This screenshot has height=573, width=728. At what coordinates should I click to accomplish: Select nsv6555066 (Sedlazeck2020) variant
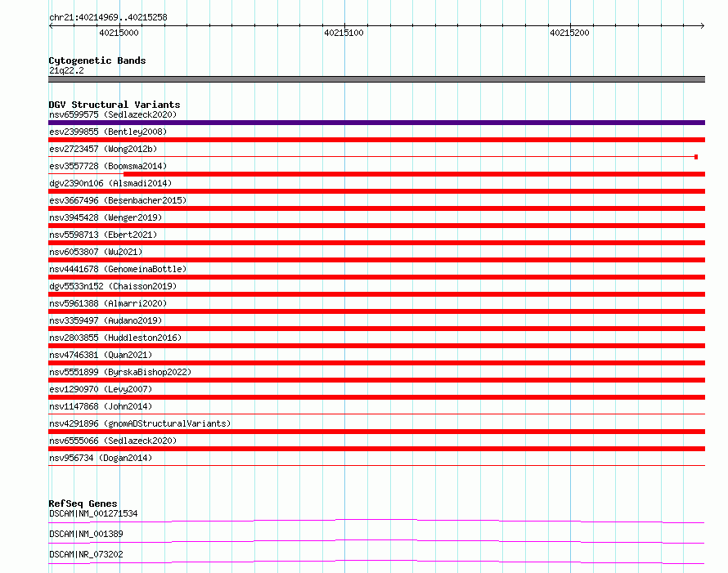click(x=113, y=441)
